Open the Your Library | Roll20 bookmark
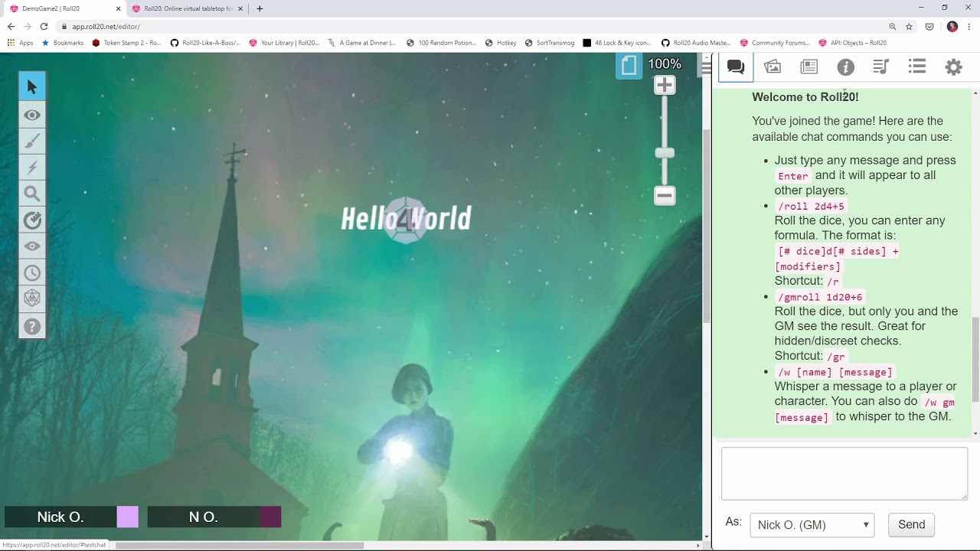Viewport: 980px width, 551px height. 285,43
